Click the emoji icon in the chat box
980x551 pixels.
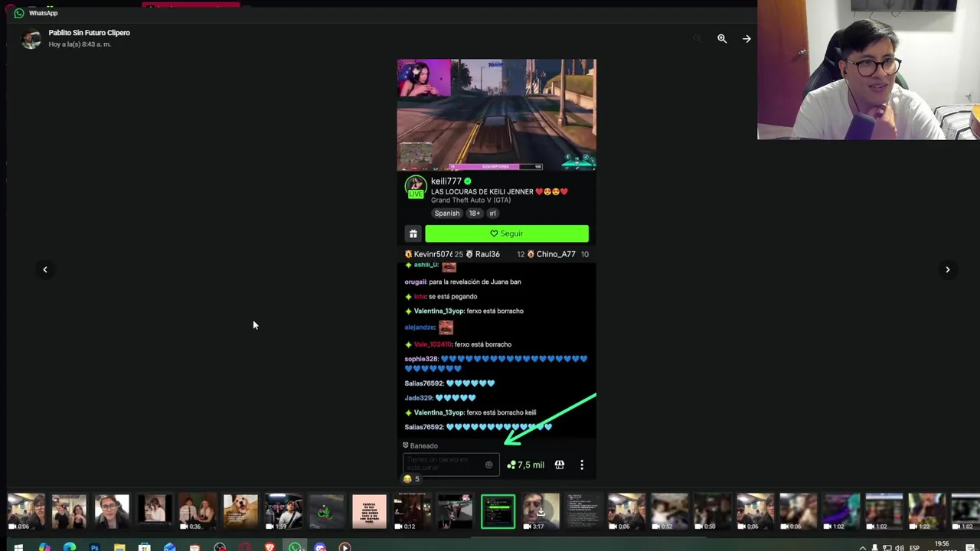click(x=488, y=465)
